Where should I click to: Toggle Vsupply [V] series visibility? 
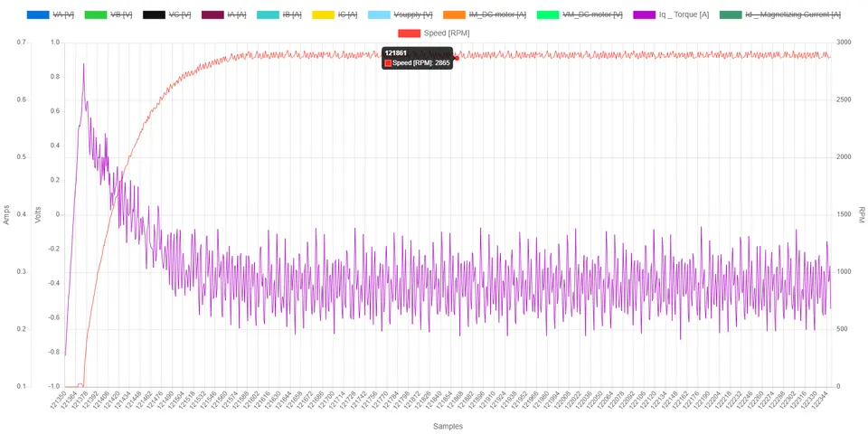click(x=401, y=14)
